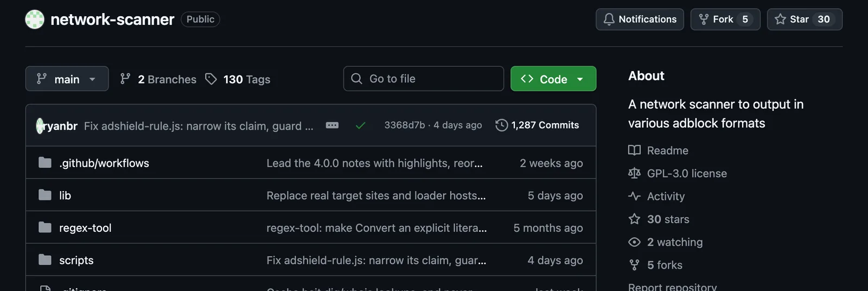Click the branches icon beside 2 Branches
Image resolution: width=868 pixels, height=291 pixels.
click(125, 79)
